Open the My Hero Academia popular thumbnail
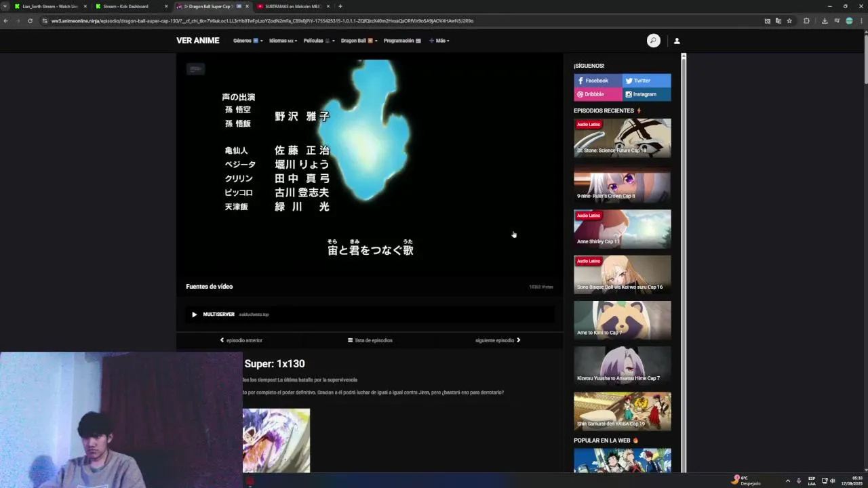Screen dimensions: 868x488 [623, 460]
